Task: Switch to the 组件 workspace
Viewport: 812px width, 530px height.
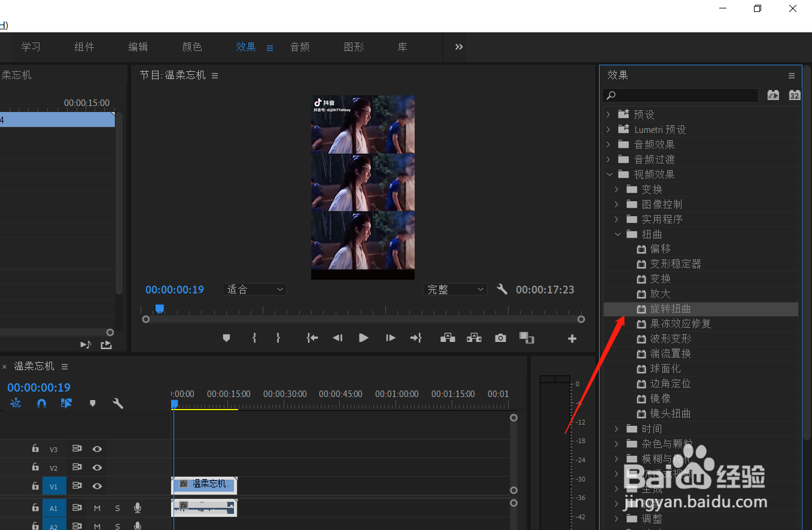Action: click(x=84, y=47)
